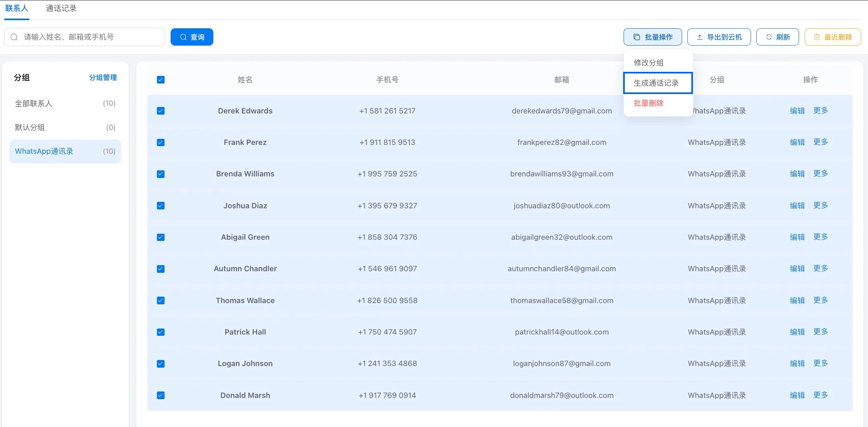868x427 pixels.
Task: Uncheck the Autumn Chandler row checkbox
Action: [x=161, y=269]
